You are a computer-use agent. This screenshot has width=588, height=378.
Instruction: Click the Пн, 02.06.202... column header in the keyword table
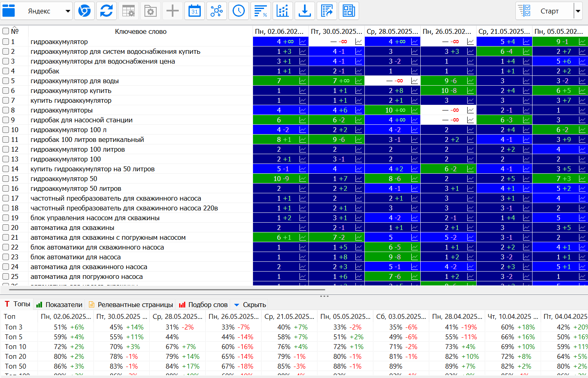(281, 31)
